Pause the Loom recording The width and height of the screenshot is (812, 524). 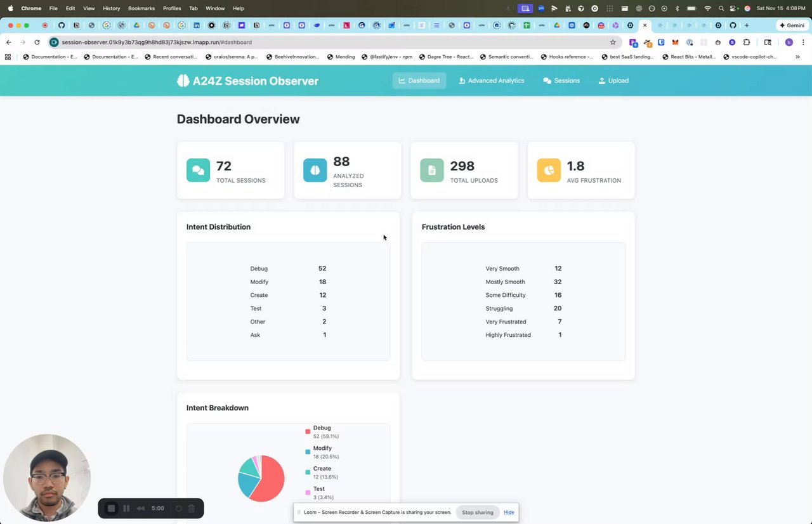[x=126, y=508]
